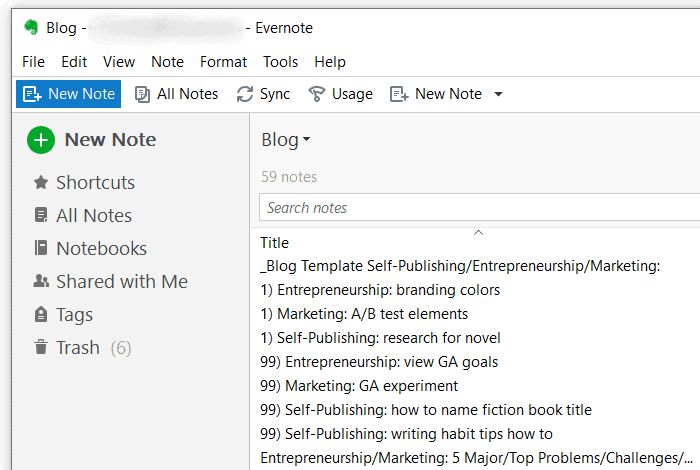Open All Notes from the toolbar
This screenshot has width=700, height=470.
coord(176,94)
